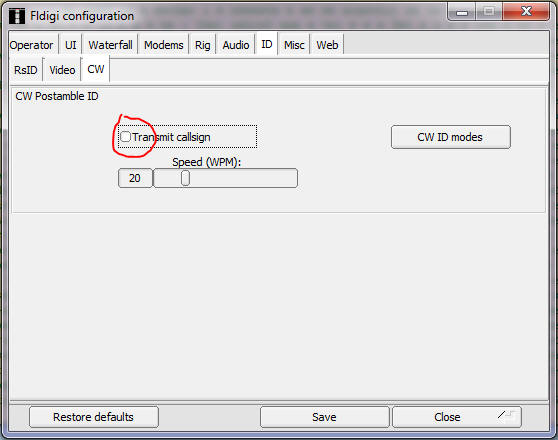
Task: Click the Speed WPM slider handle
Action: (x=185, y=178)
